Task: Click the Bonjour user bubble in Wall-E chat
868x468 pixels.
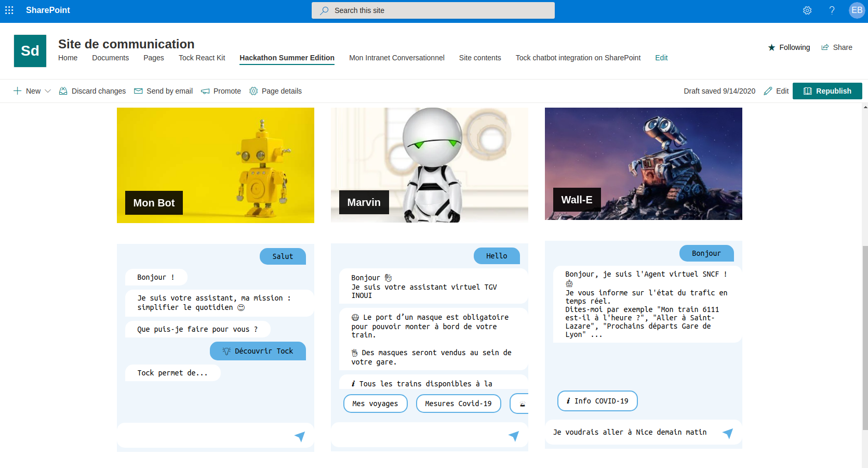Action: [706, 253]
